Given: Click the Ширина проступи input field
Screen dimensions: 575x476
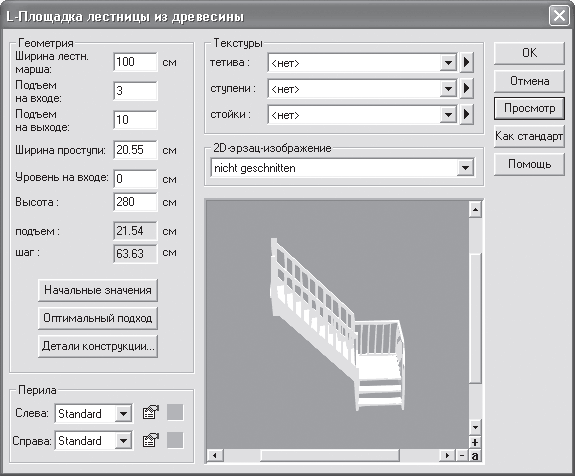Looking at the screenshot, I should point(135,150).
